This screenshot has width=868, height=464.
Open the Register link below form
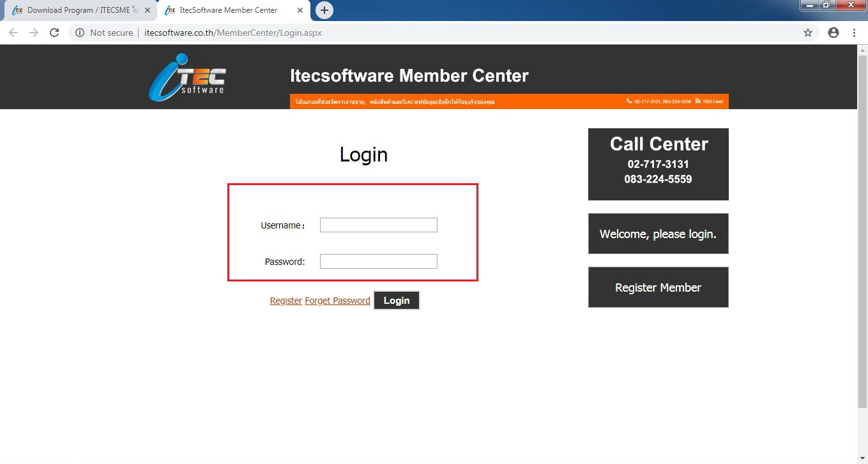pos(286,301)
